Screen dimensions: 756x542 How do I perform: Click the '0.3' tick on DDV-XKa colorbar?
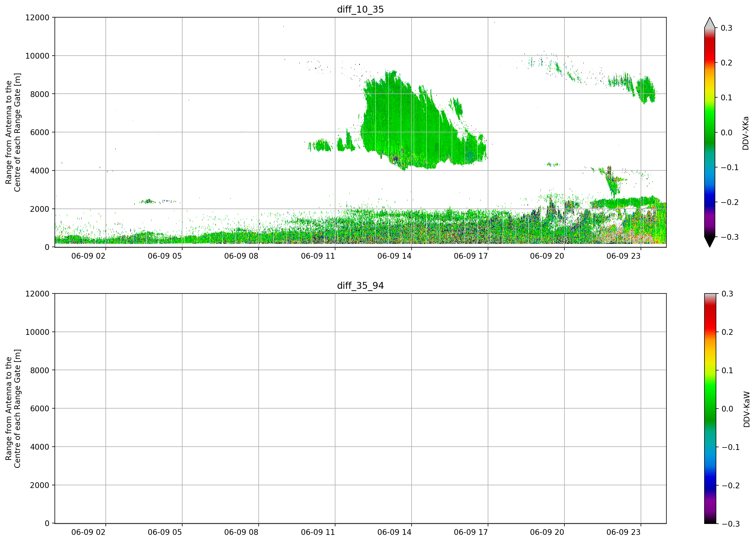(x=726, y=28)
